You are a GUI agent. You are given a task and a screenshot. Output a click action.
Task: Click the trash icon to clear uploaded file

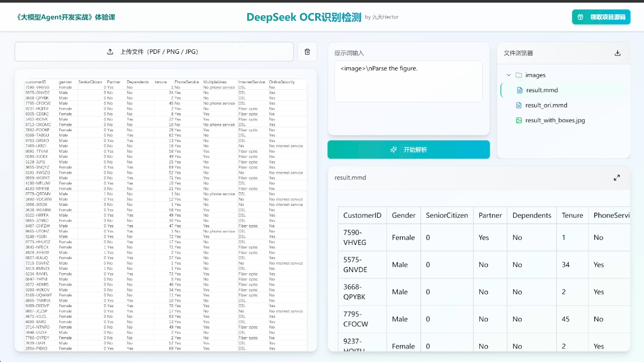(307, 51)
